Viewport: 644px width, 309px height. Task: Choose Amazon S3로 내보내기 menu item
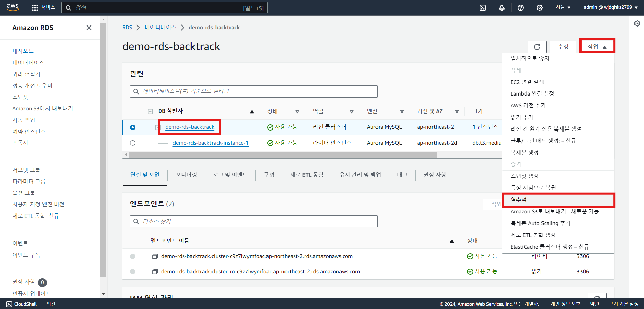click(x=558, y=211)
